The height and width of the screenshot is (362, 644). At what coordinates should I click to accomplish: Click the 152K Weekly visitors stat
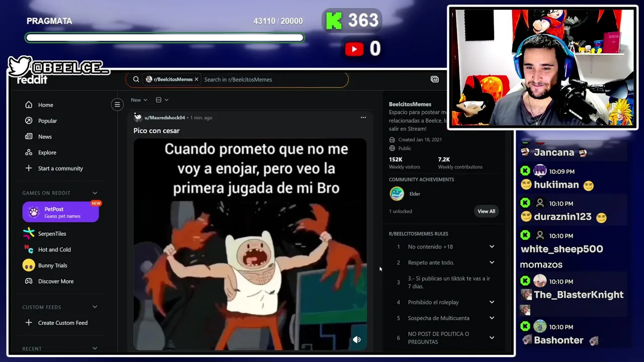[x=404, y=163]
